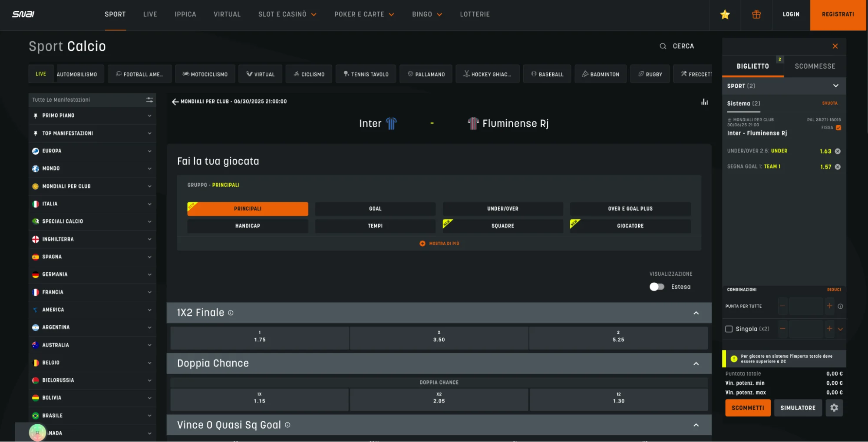Uncheck the Fissa checkbox in betslip

[838, 128]
